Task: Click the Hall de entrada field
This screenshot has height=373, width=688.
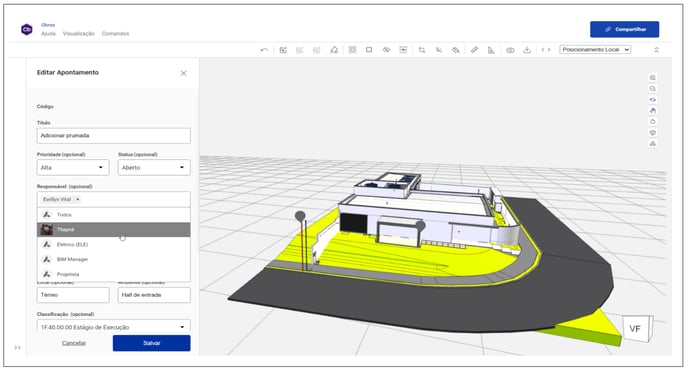Action: pos(154,295)
